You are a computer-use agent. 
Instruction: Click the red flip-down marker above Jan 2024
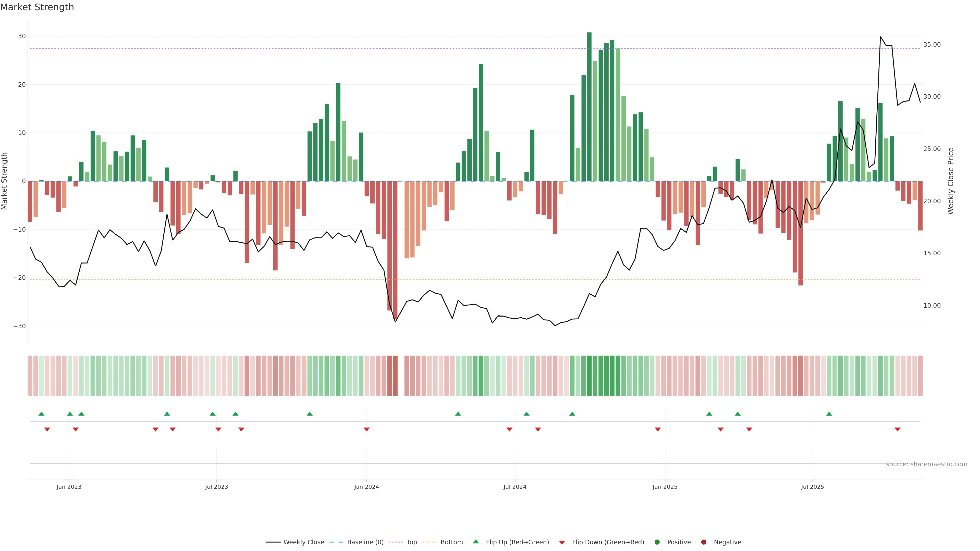point(367,429)
